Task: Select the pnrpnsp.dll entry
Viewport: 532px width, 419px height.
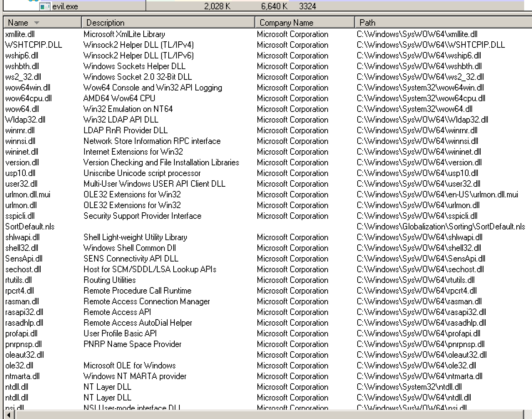Action: click(x=24, y=344)
